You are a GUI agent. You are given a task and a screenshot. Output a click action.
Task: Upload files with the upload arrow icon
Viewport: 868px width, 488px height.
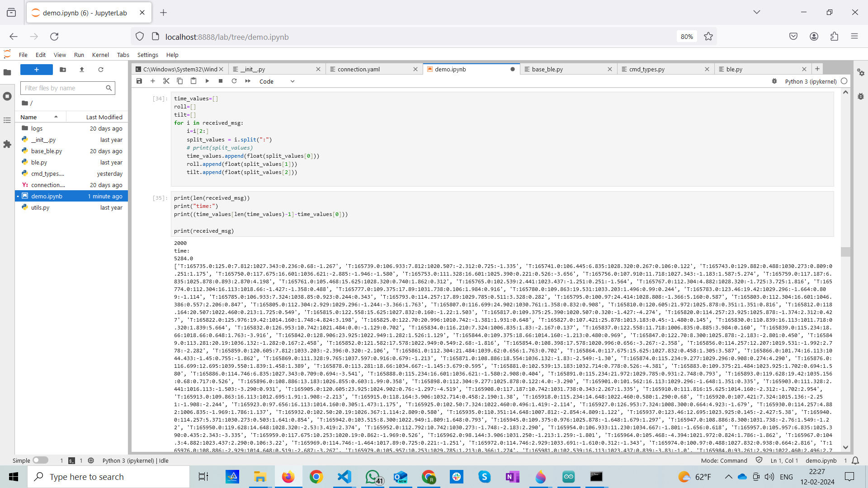pyautogui.click(x=82, y=70)
